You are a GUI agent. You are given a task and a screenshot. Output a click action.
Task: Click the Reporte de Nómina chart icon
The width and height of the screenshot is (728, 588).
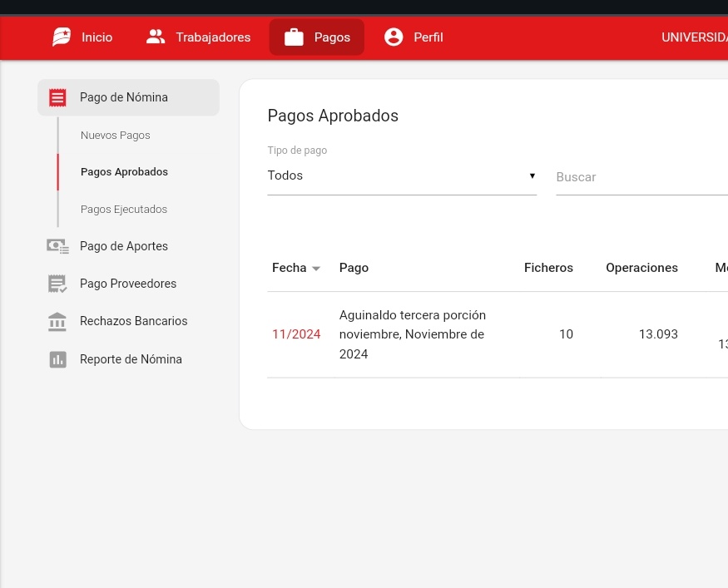57,359
